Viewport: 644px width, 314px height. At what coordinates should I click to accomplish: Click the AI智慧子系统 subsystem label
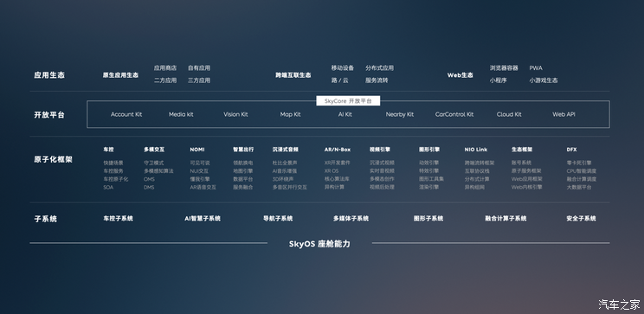[x=203, y=219]
